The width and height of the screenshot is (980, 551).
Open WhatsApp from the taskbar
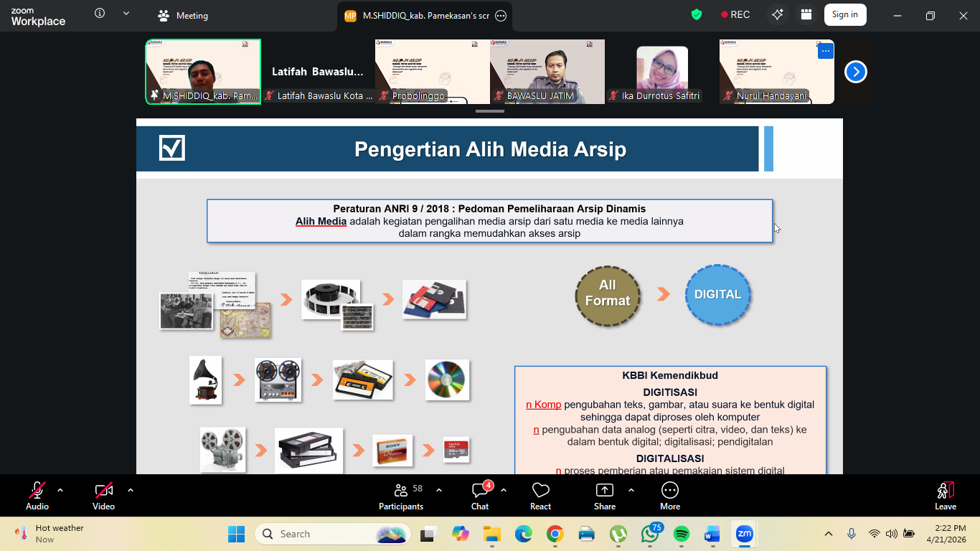[x=650, y=534]
